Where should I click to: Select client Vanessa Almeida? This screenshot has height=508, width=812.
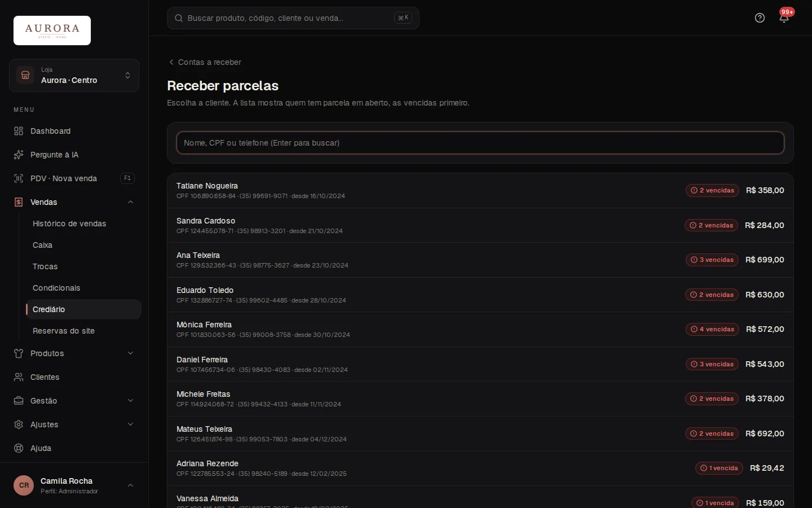[480, 497]
